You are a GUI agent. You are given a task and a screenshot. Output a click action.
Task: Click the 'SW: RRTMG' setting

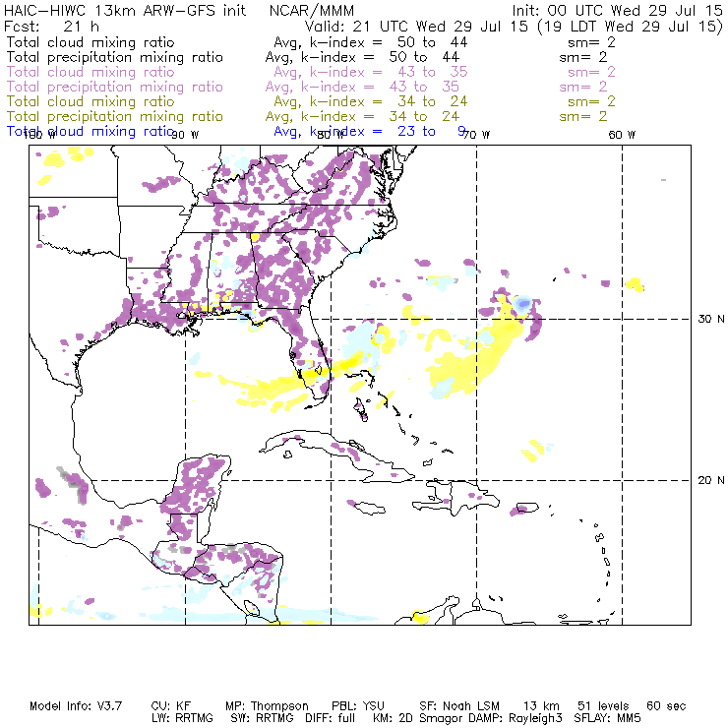click(262, 718)
